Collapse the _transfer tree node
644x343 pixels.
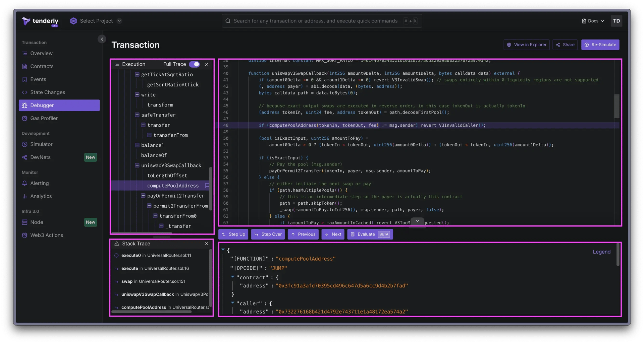(x=161, y=226)
